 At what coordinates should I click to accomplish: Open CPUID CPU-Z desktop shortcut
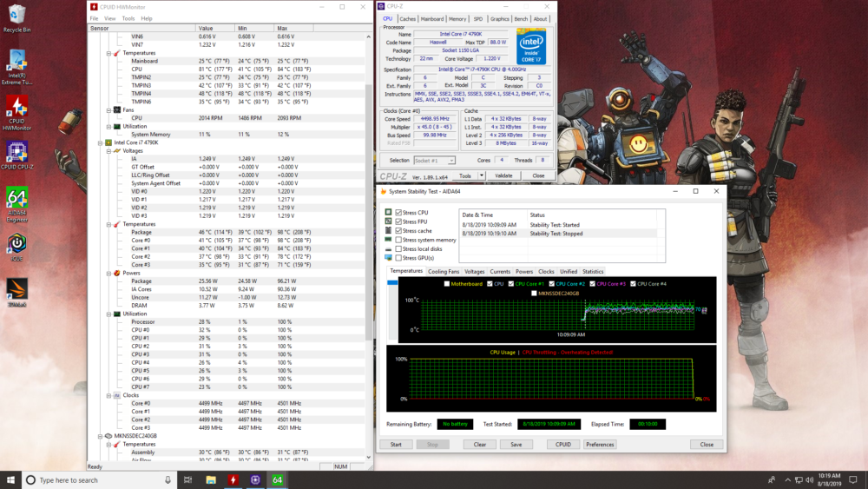(x=16, y=155)
